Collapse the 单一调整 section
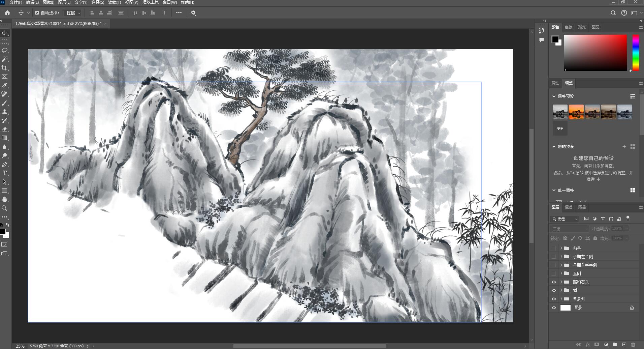Viewport: 644px width, 349px height. [x=554, y=190]
